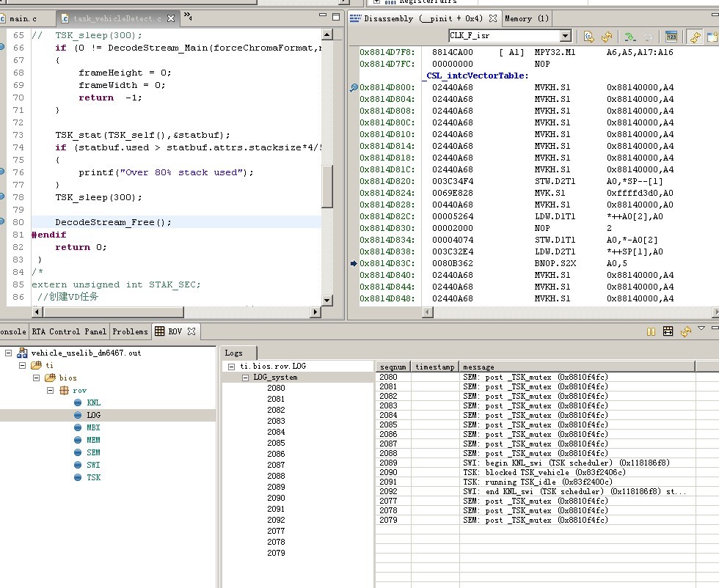Select the 'TSK: running TSK_idle' log row
Screen dimensions: 719x588
[x=537, y=482]
